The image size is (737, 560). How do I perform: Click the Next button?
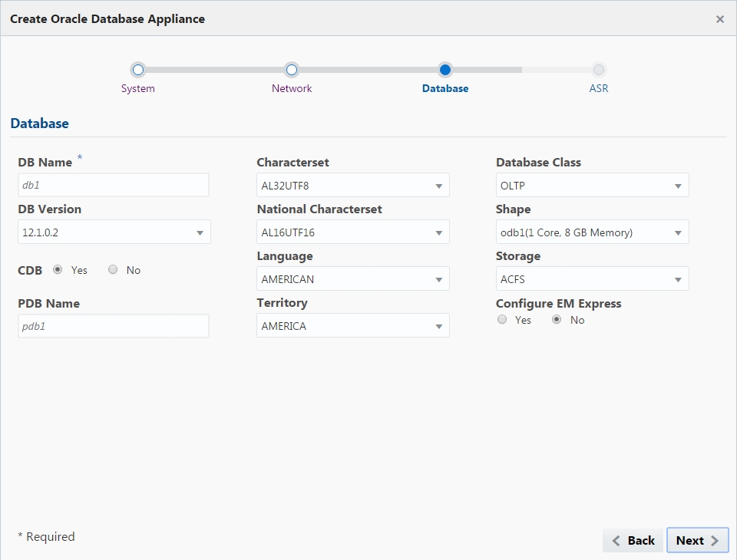click(698, 541)
